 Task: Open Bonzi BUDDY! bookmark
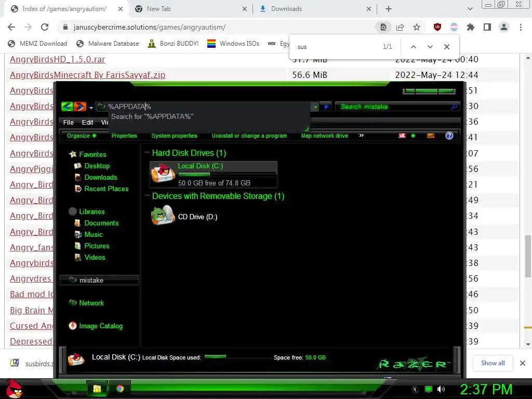coord(173,44)
